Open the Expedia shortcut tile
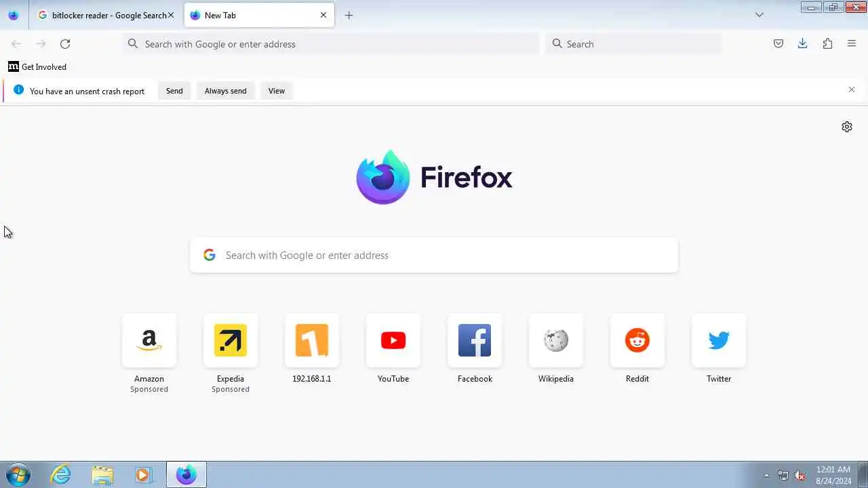This screenshot has height=488, width=868. [x=231, y=340]
